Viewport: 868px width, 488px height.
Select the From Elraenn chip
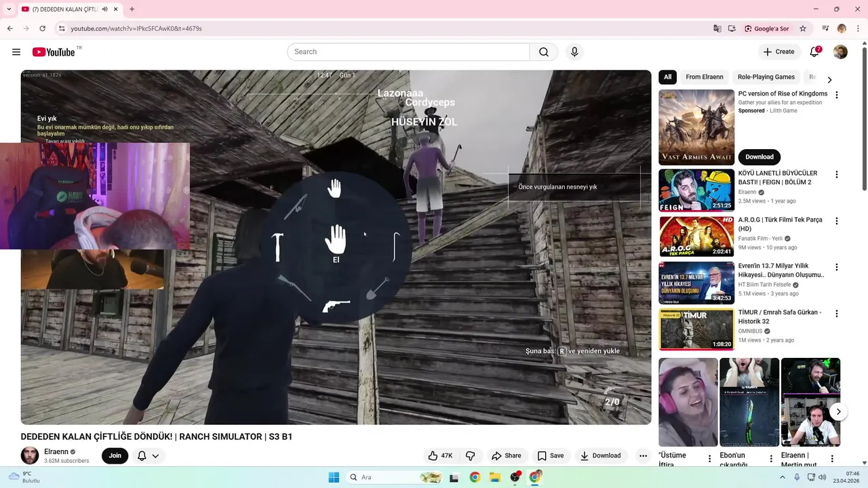click(x=705, y=77)
